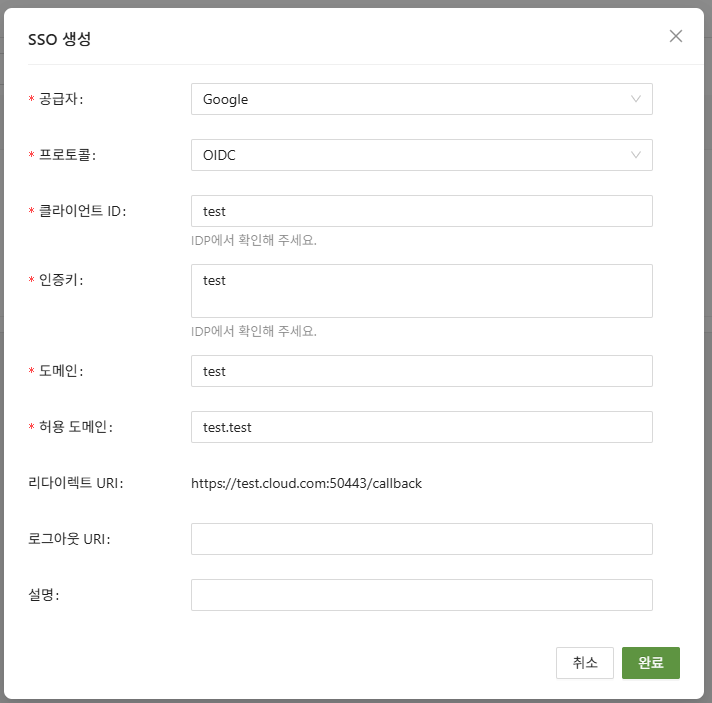This screenshot has height=703, width=712.
Task: Select the 도메인 input field
Action: 421,371
